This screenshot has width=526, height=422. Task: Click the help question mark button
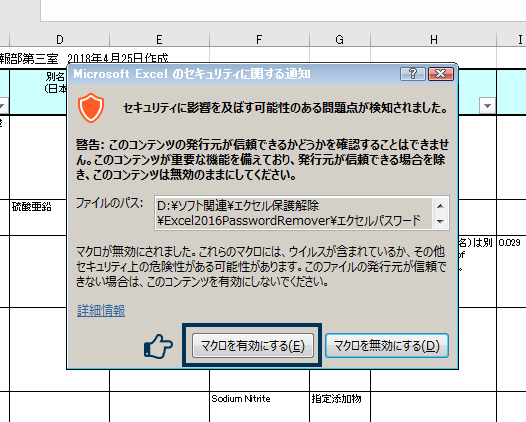[413, 74]
